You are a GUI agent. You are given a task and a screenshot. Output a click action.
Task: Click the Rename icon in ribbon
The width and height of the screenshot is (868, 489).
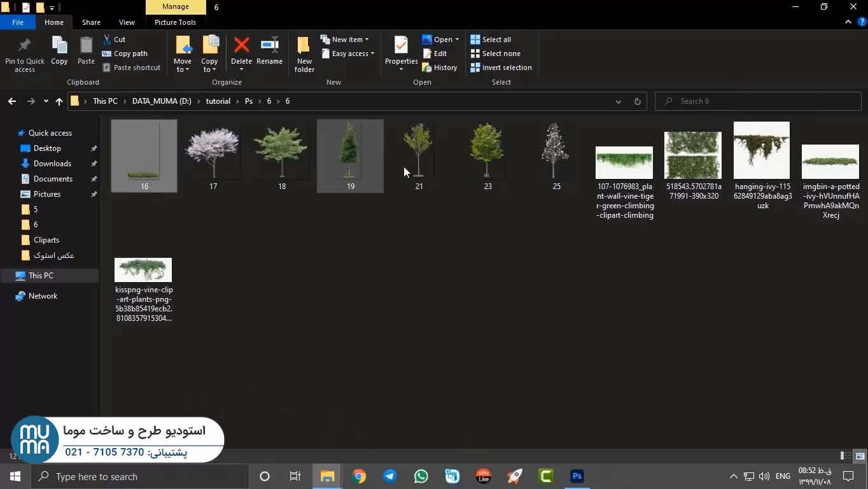pyautogui.click(x=269, y=46)
